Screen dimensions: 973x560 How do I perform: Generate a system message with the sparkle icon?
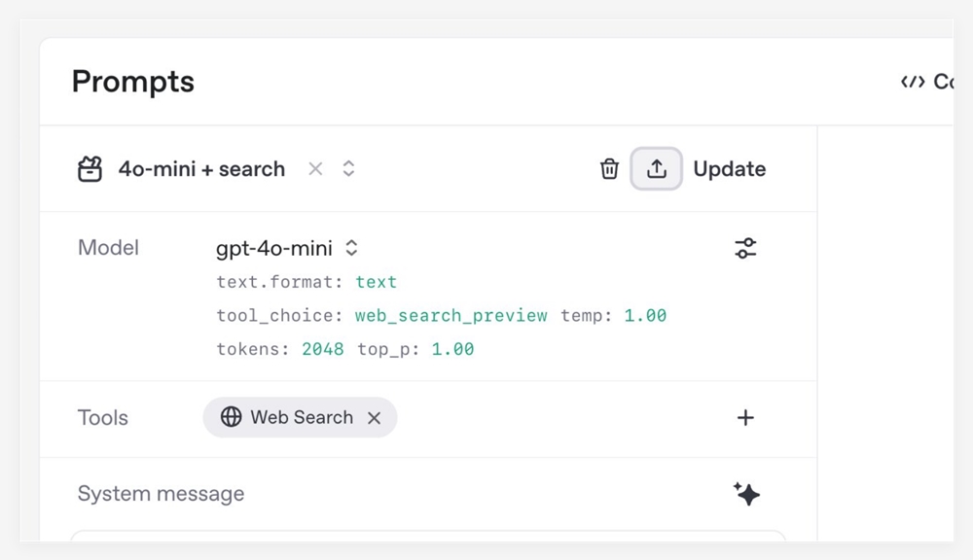(x=746, y=494)
